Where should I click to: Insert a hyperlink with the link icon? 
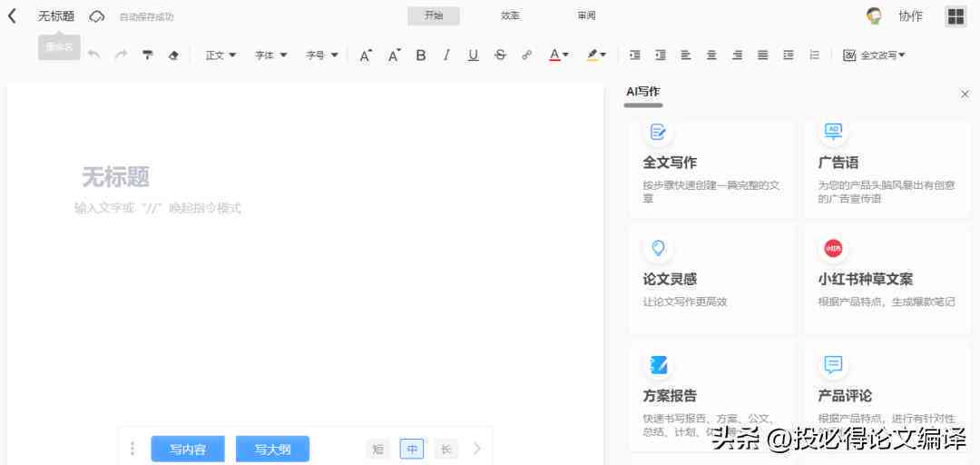[x=527, y=55]
